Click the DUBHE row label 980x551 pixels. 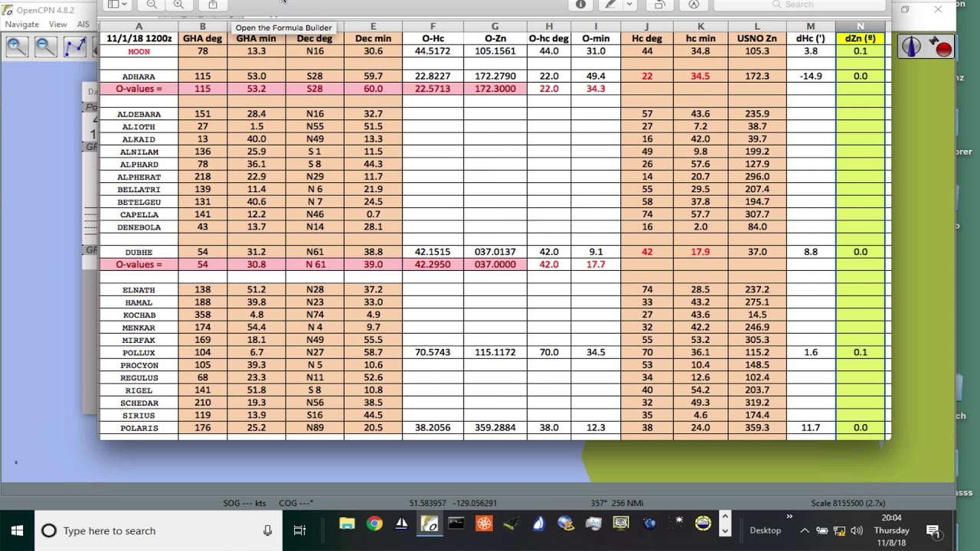point(139,252)
